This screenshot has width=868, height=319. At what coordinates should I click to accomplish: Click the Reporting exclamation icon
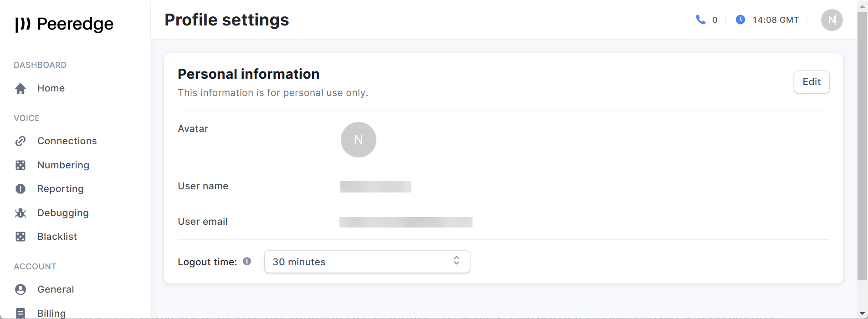[21, 189]
